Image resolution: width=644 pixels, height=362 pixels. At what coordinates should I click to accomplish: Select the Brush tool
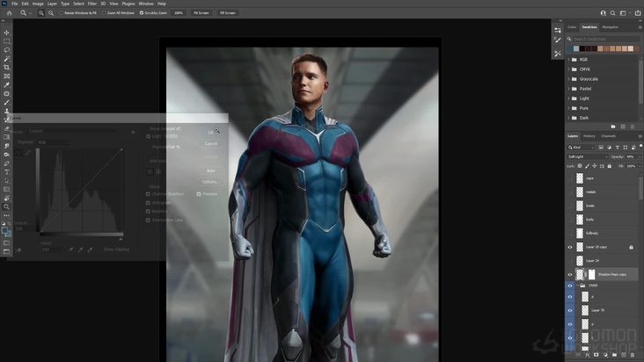(6, 103)
